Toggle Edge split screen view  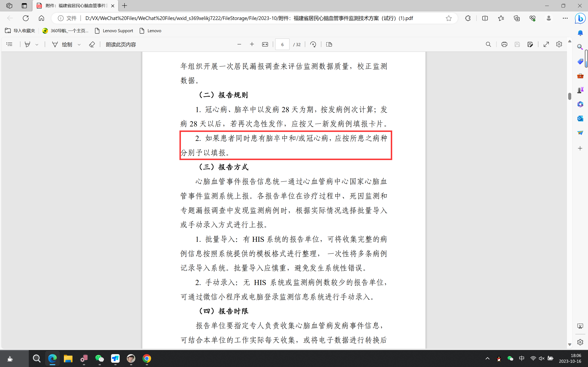tap(485, 18)
